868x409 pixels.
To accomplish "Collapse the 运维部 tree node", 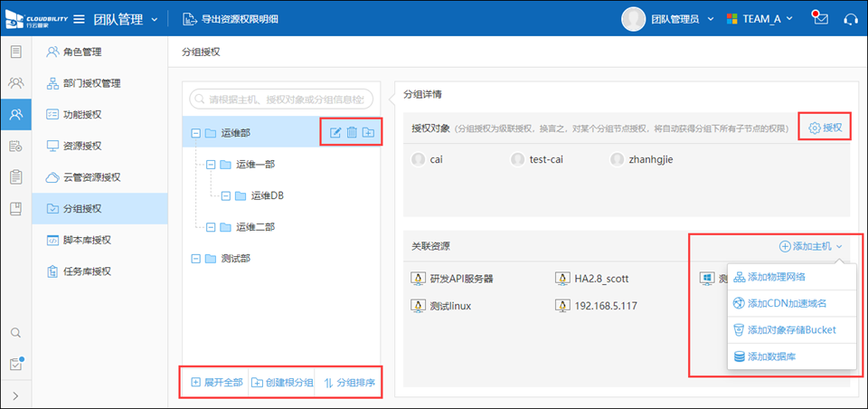I will click(195, 134).
